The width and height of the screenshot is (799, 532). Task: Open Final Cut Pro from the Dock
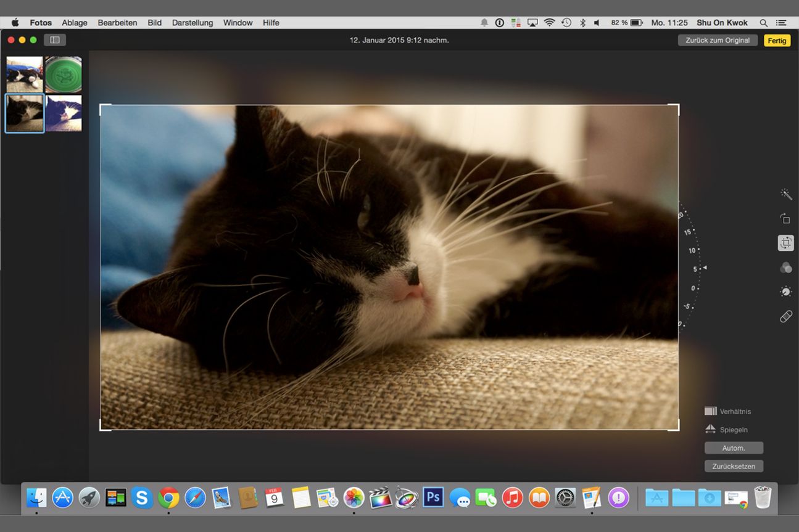coord(381,497)
